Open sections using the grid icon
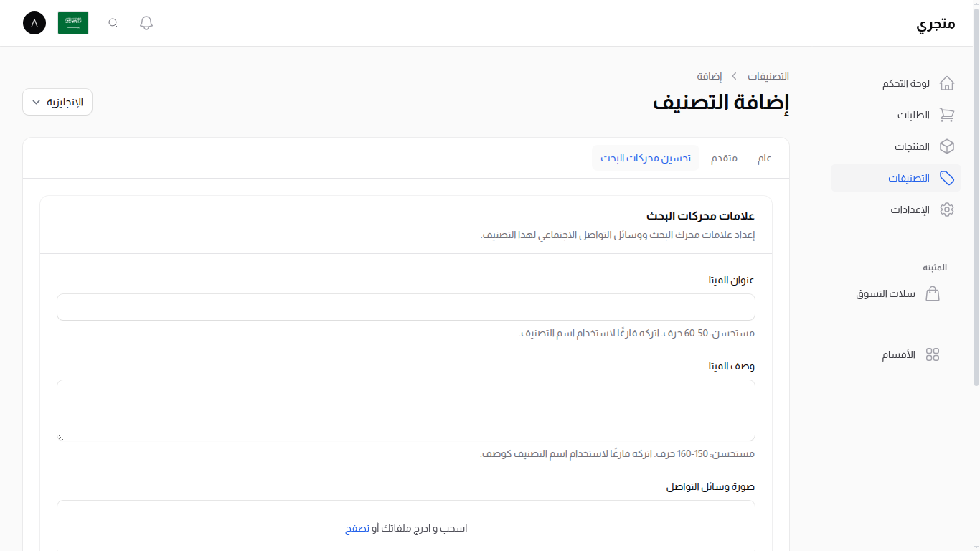The width and height of the screenshot is (980, 551). [x=933, y=354]
